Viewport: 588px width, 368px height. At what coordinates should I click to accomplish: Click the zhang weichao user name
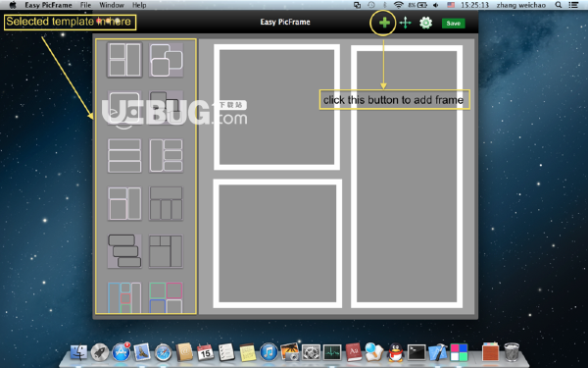pos(521,5)
